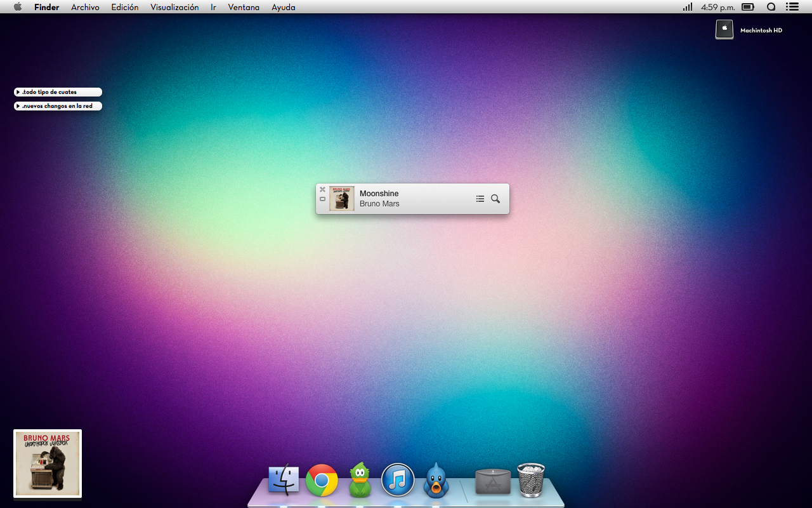The height and width of the screenshot is (508, 812).
Task: Show Up Next list in mini player
Action: pos(480,199)
